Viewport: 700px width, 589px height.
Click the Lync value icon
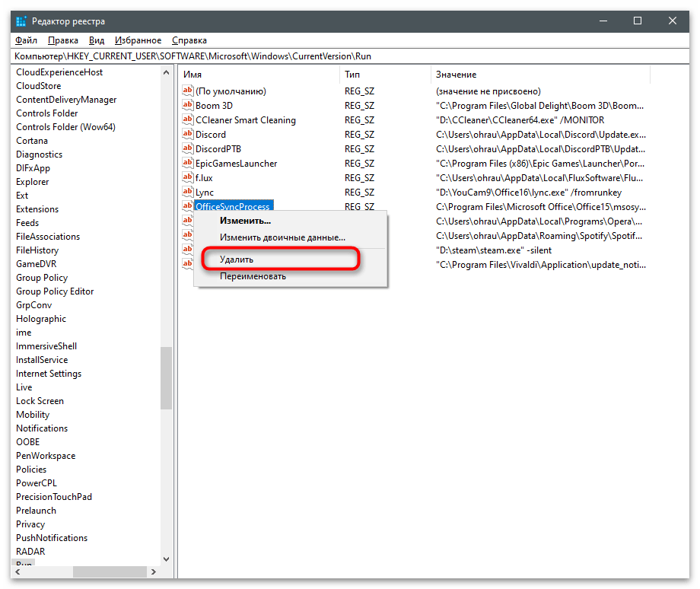(188, 193)
